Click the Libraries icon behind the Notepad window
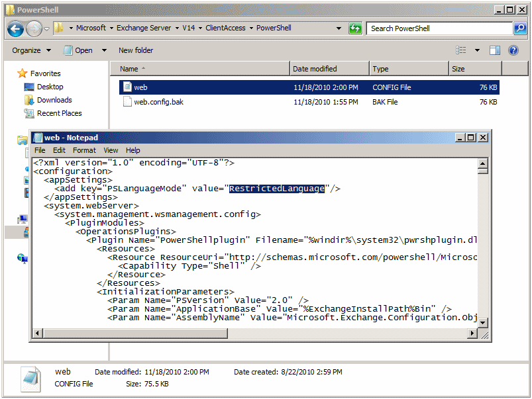Screen dimensions: 532x399 tap(23, 140)
